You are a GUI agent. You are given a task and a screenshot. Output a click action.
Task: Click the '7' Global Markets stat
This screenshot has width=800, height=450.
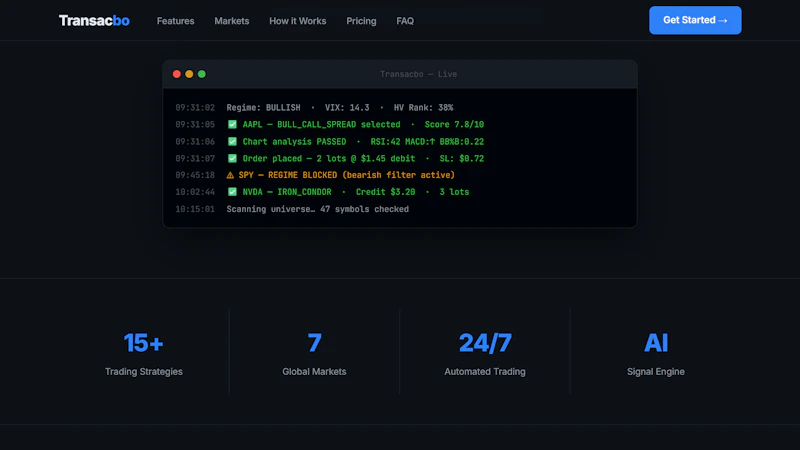coord(314,343)
